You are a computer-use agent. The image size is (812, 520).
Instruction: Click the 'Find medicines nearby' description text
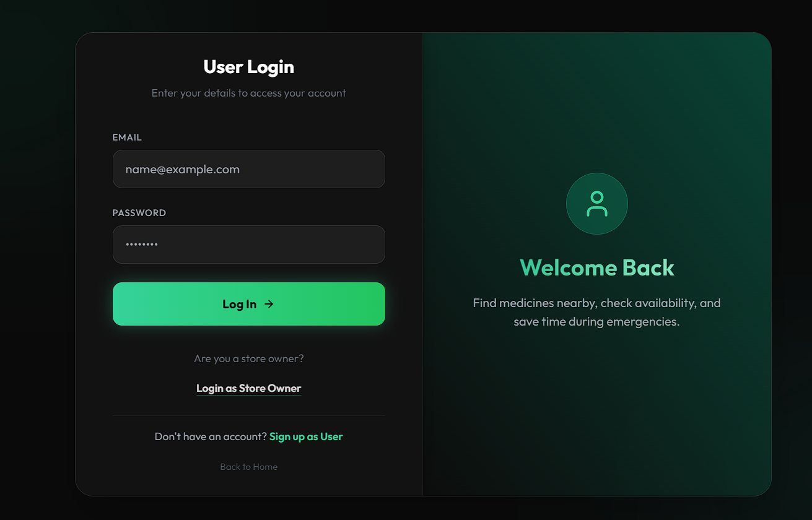coord(597,313)
